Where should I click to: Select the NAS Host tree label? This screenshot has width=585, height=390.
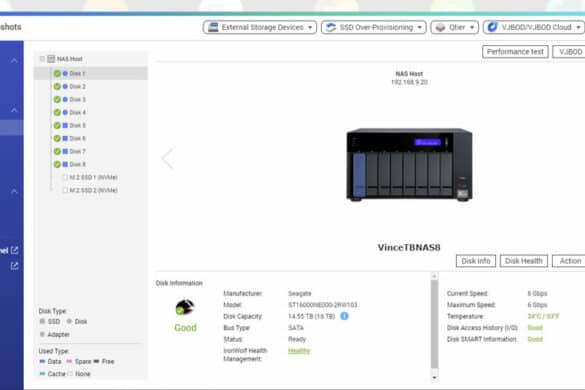[x=69, y=59]
